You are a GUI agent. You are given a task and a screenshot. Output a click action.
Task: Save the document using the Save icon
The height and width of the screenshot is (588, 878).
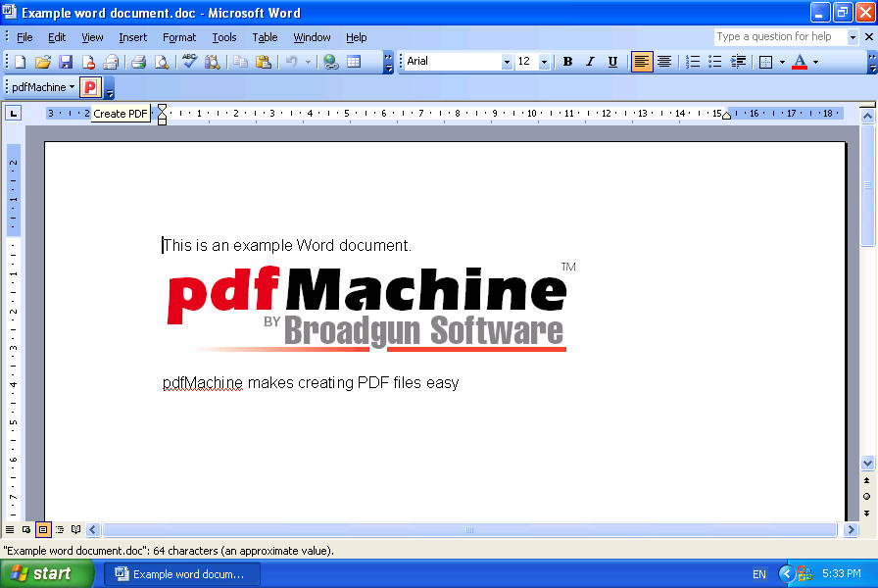(x=65, y=61)
